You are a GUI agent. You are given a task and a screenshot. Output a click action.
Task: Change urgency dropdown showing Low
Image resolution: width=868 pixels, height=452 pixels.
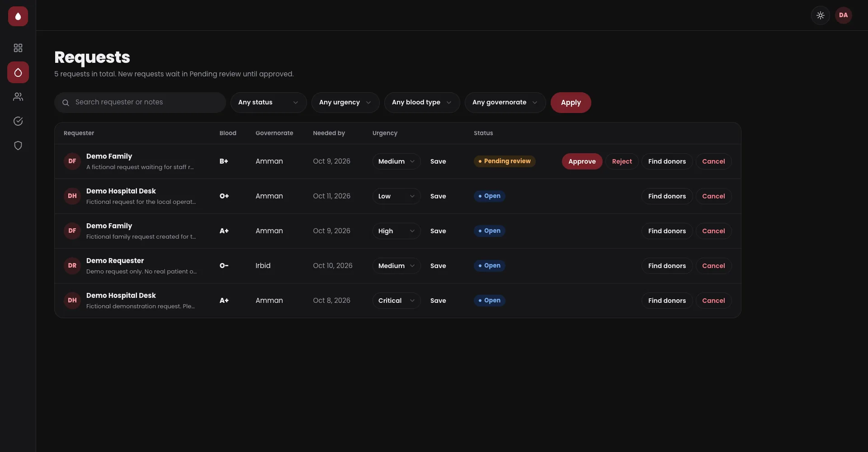(396, 196)
